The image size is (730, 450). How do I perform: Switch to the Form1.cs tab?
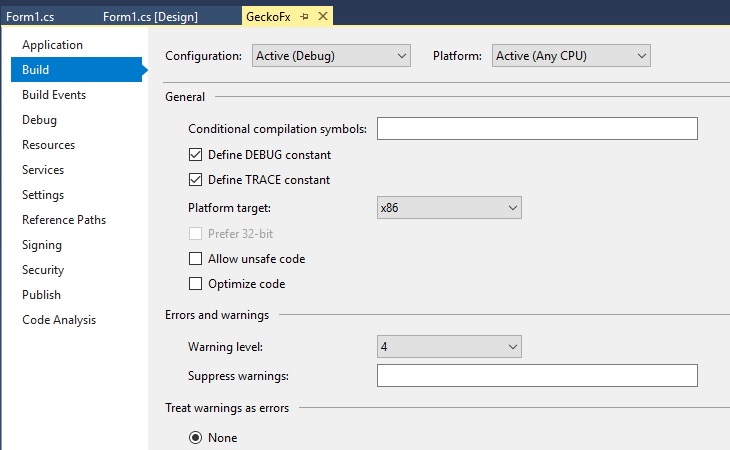[x=28, y=17]
